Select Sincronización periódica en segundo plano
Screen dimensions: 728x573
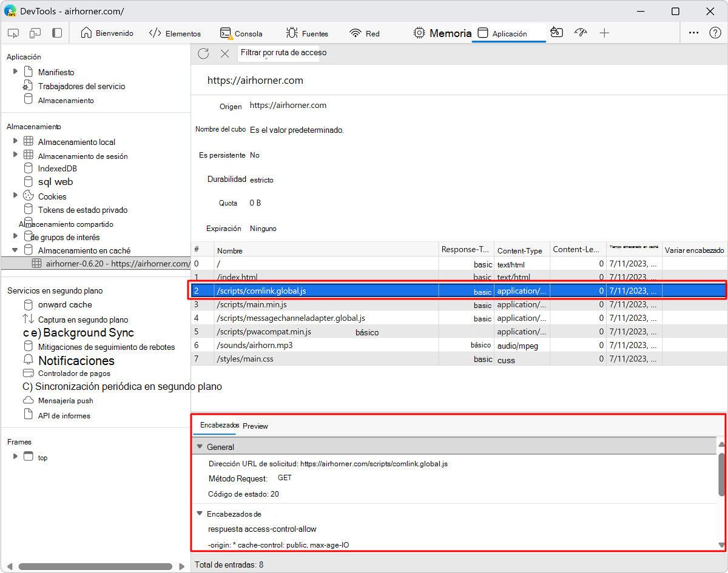pos(129,386)
